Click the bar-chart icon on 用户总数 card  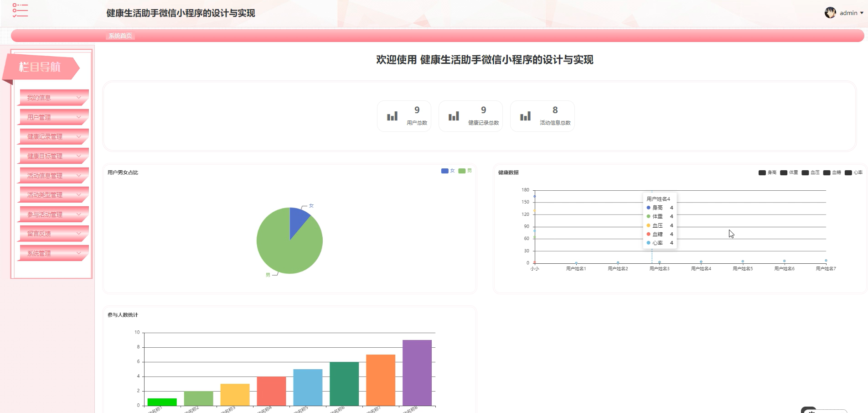[x=392, y=115]
